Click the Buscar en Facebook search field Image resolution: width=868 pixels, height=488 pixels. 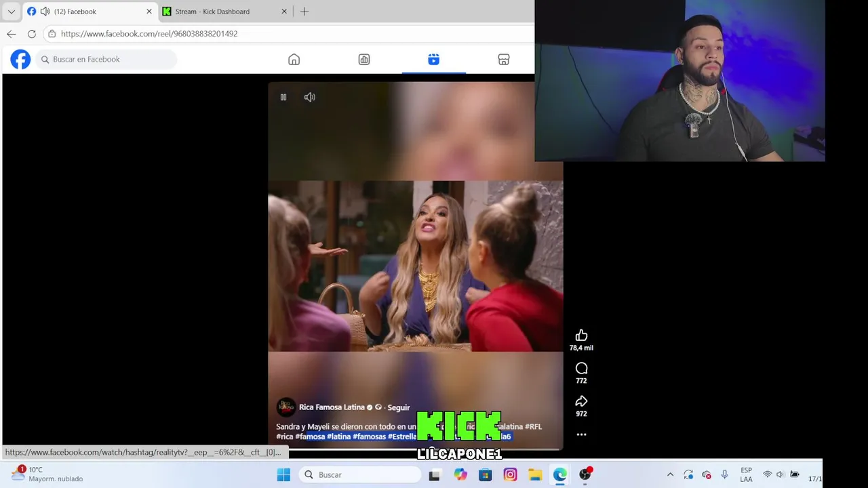pos(106,60)
